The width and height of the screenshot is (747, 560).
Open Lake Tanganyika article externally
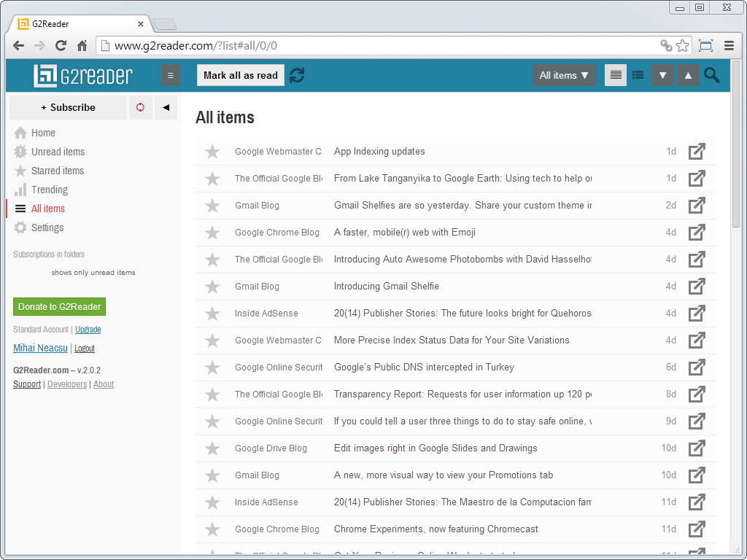click(697, 179)
